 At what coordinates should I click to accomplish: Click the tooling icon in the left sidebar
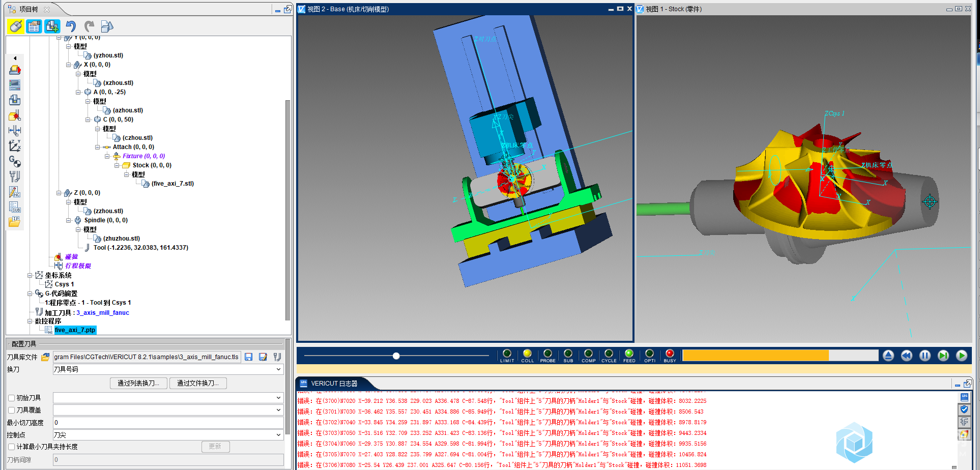(15, 177)
